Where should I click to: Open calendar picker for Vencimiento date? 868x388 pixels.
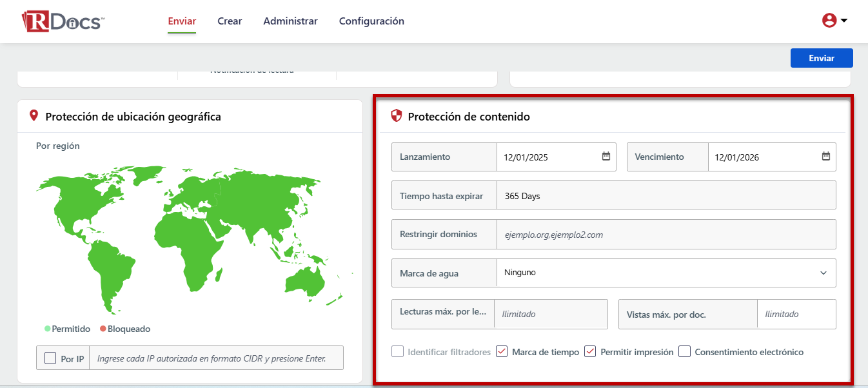click(x=825, y=157)
